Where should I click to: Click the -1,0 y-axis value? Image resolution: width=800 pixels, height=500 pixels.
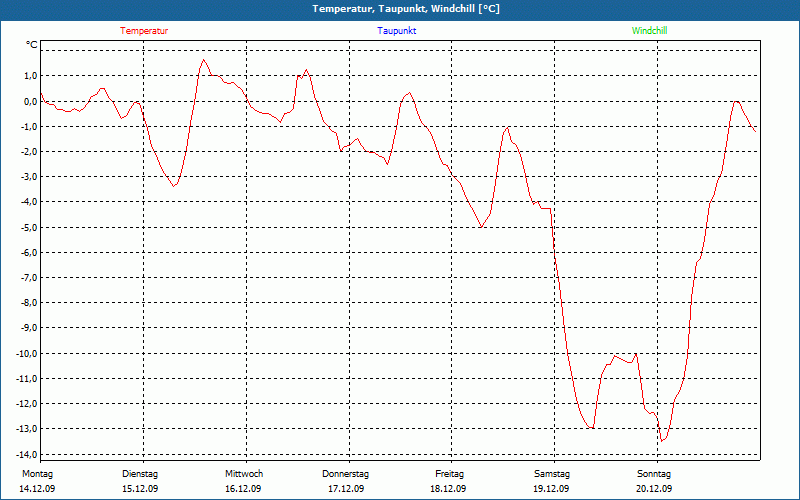click(29, 127)
